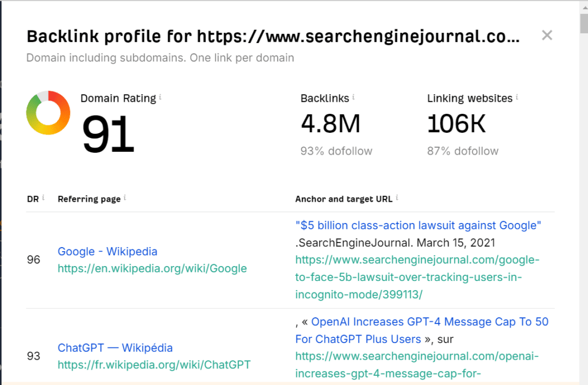Viewport: 588px width, 385px height.
Task: Close the Backlink profile dialog
Action: [547, 35]
